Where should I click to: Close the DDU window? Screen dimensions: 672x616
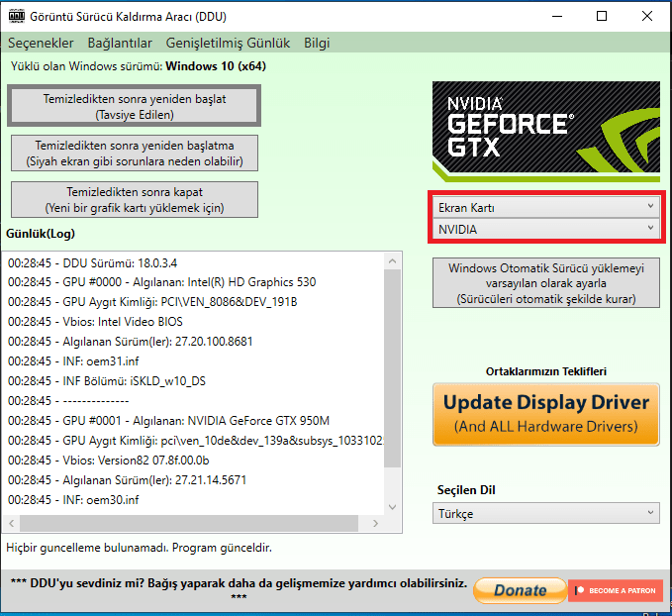coord(647,16)
